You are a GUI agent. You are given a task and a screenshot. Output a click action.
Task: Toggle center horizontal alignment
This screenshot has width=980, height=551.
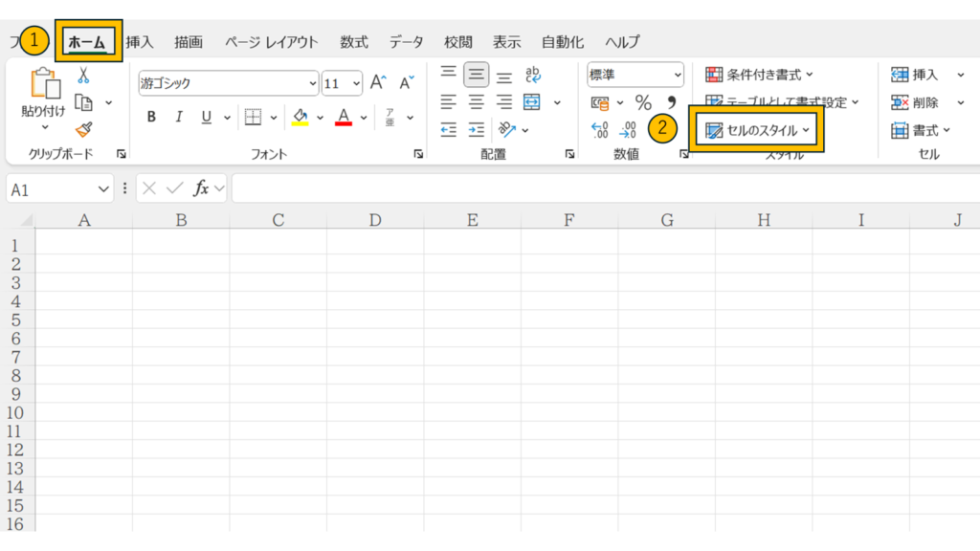[x=476, y=102]
